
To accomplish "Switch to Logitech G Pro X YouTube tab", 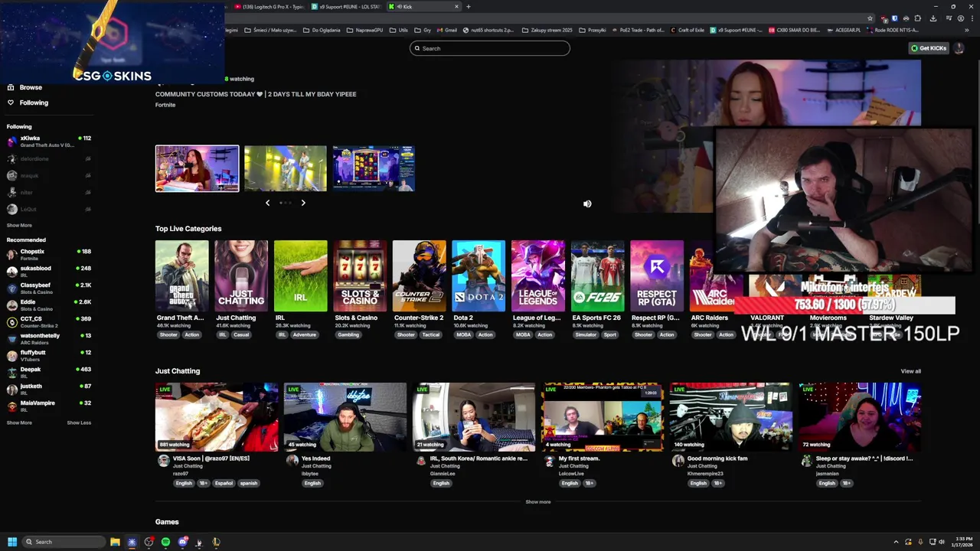I will click(x=268, y=7).
